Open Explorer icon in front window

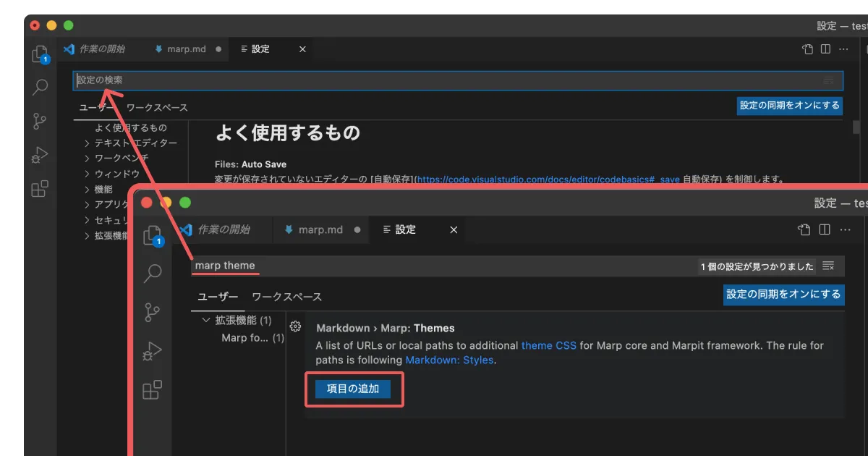[x=152, y=235]
